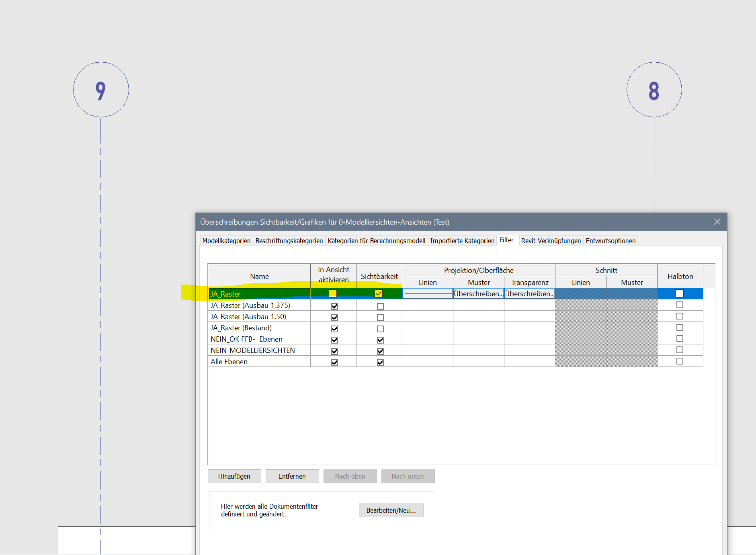Click the Sichtbarkeit column header
The height and width of the screenshot is (555, 756).
click(379, 276)
